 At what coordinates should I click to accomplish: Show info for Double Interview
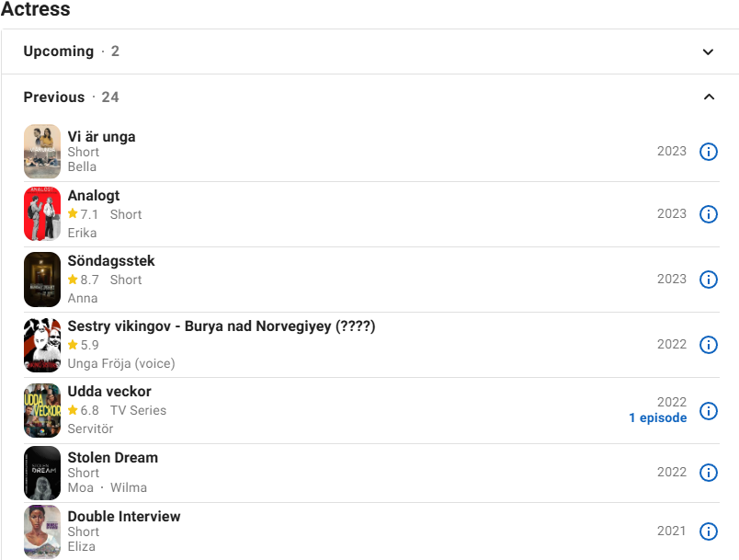[708, 531]
